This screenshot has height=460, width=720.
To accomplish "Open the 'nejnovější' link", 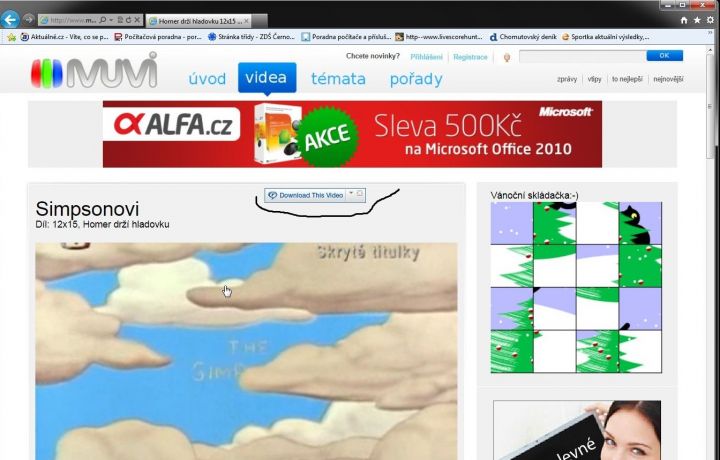I will tap(668, 79).
